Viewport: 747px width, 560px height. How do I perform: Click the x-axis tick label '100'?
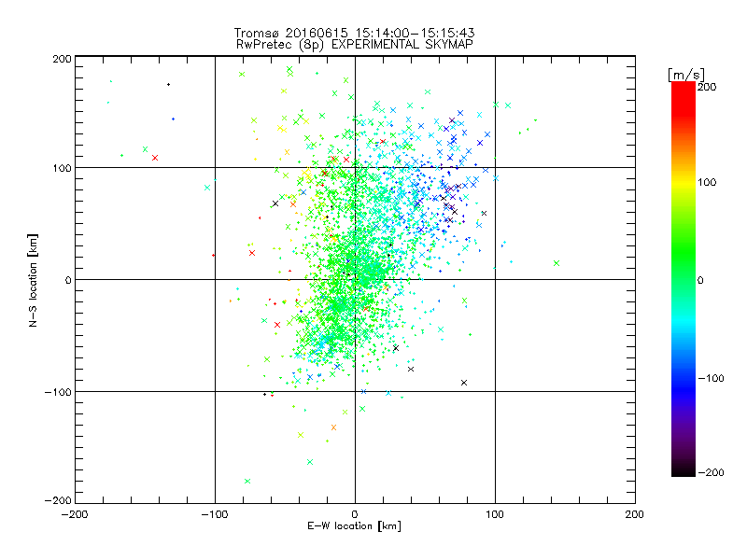click(495, 514)
